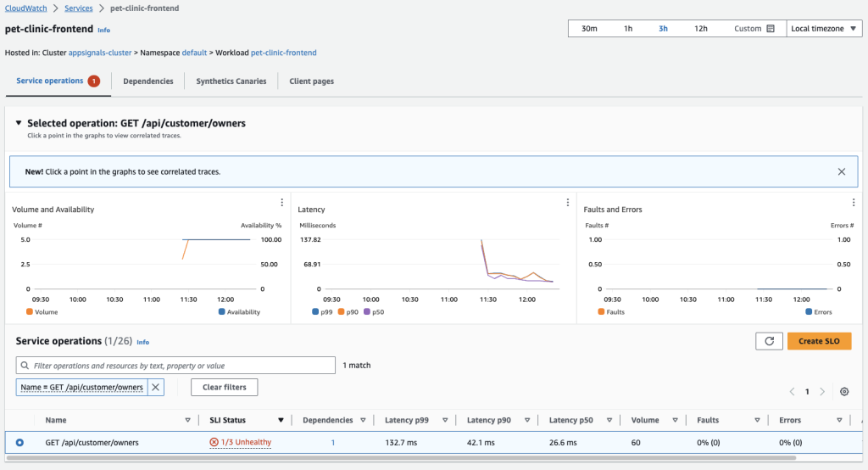868x470 pixels.
Task: Open the Latency graph three-dot menu
Action: [x=567, y=203]
